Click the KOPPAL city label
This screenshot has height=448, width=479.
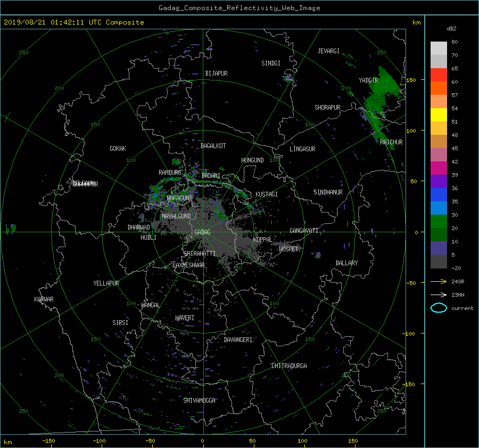click(x=263, y=239)
